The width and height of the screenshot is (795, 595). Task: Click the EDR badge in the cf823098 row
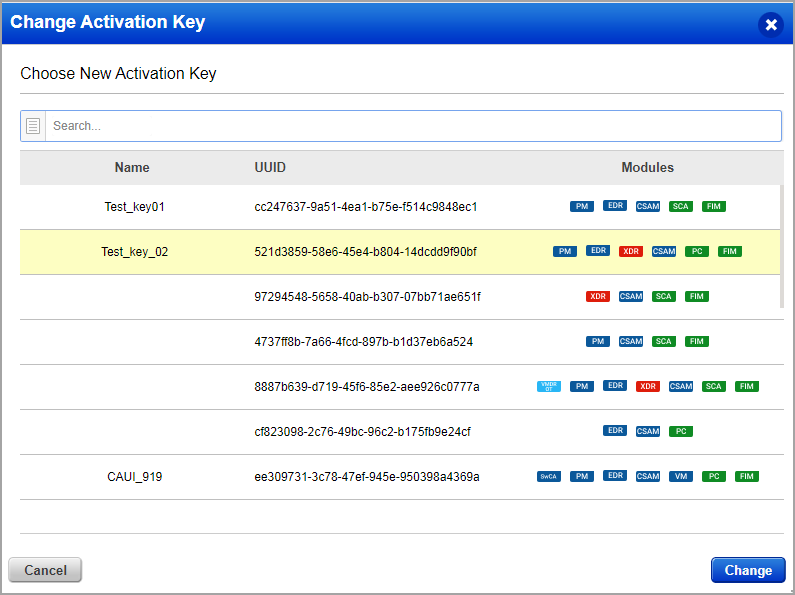(x=615, y=430)
